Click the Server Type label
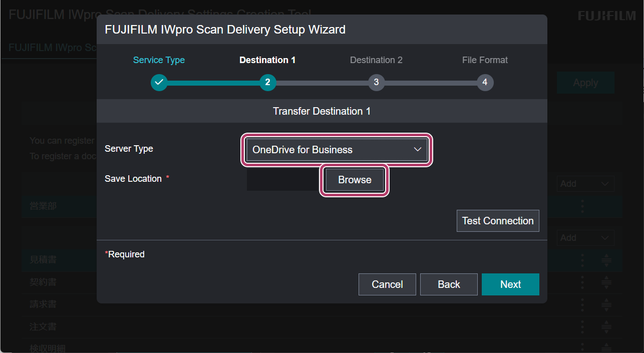644x353 pixels. coord(129,149)
